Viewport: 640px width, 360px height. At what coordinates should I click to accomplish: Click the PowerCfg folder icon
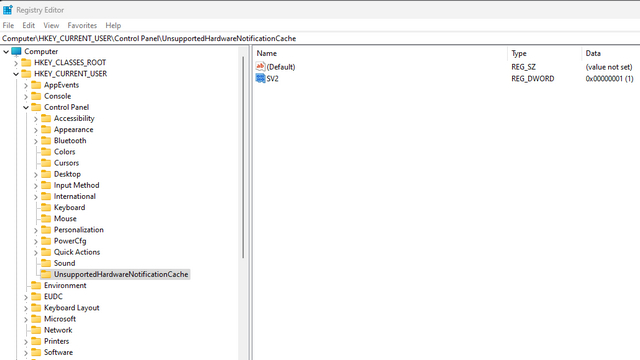pos(46,241)
